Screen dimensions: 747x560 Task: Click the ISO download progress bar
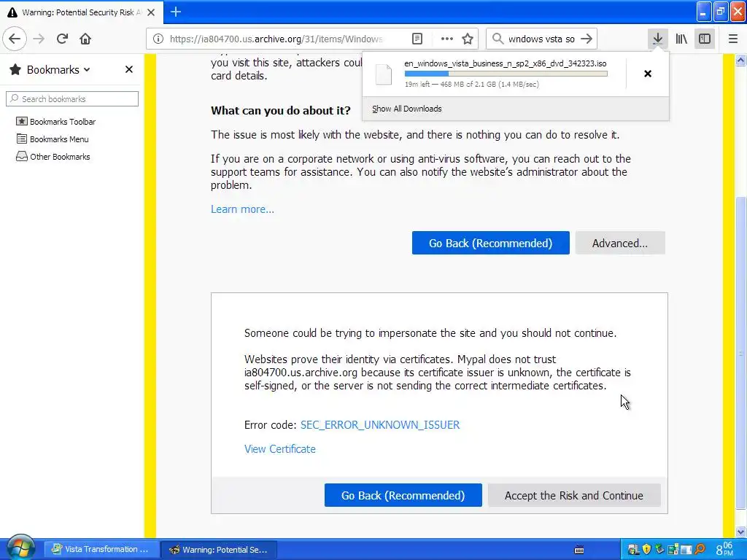click(x=506, y=74)
